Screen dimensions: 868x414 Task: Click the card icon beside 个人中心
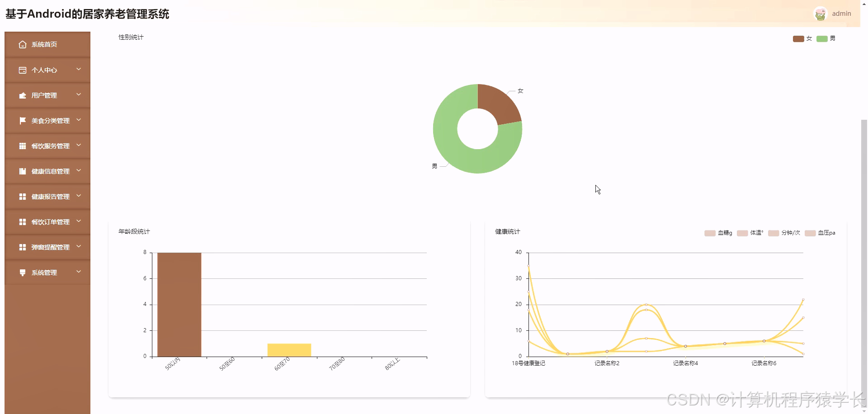[x=23, y=70]
